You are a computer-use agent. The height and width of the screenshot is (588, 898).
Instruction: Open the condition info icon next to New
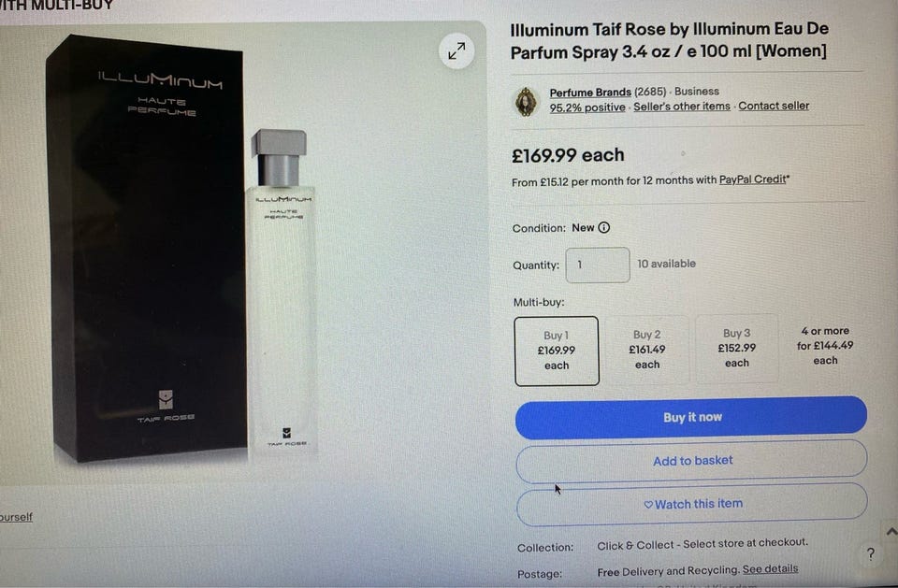[603, 227]
